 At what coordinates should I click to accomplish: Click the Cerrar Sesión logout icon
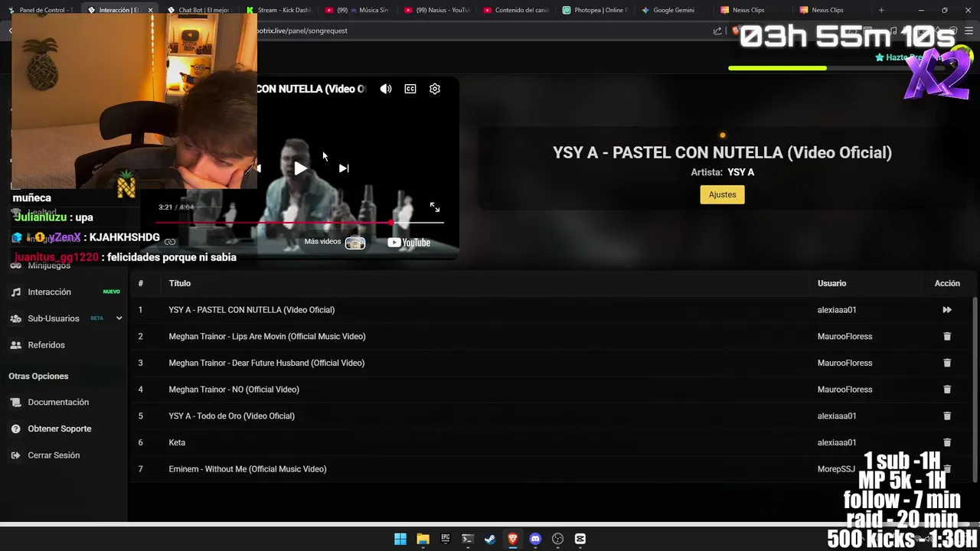click(x=15, y=455)
